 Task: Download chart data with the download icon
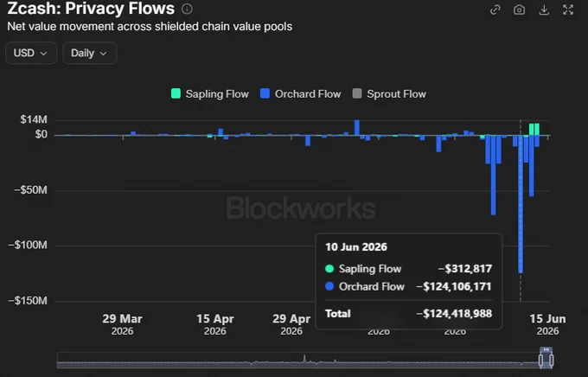click(544, 10)
